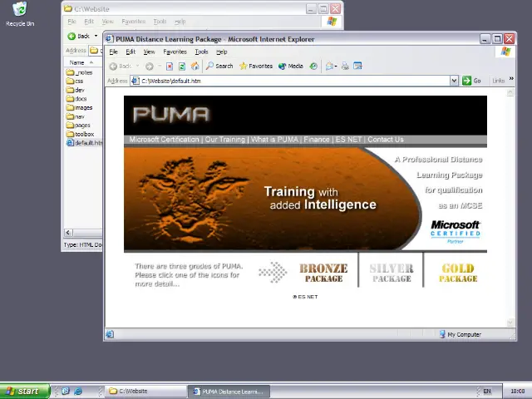This screenshot has width=532, height=399.
Task: Switch to C:\Website taskbar button
Action: click(146, 392)
